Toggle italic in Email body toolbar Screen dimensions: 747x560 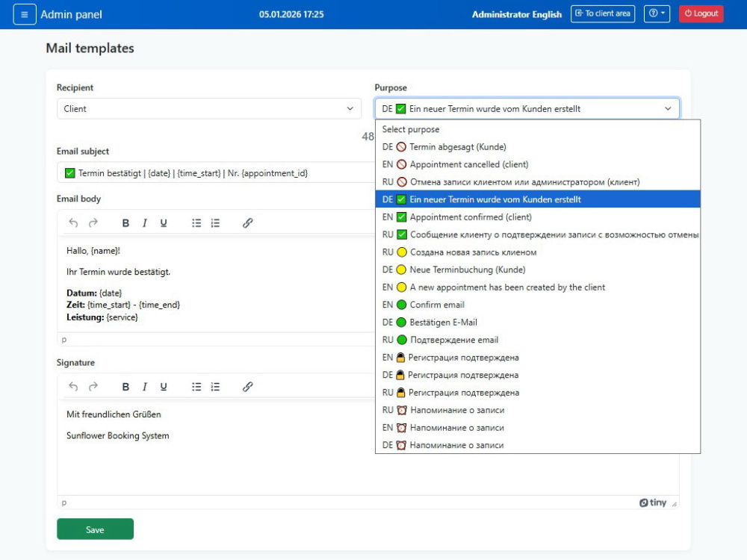[144, 223]
